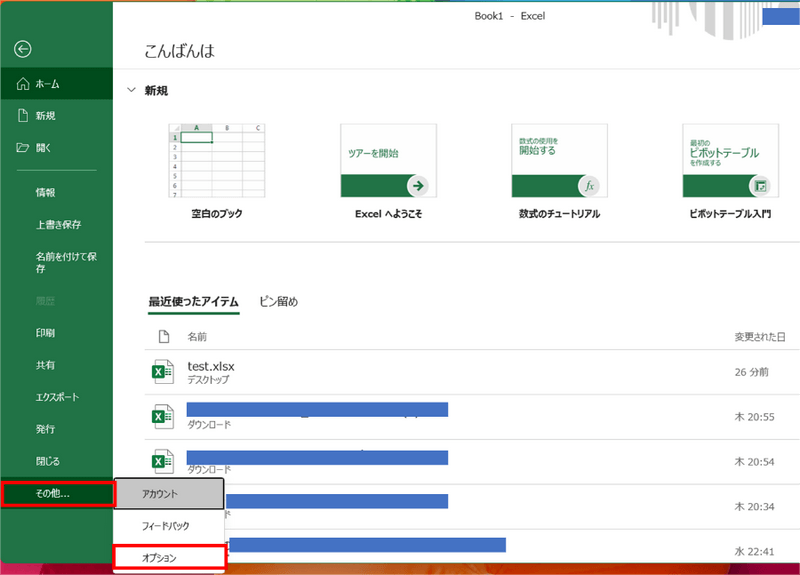Click 名前を付けて保存 in the sidebar
This screenshot has width=800, height=575.
66,262
